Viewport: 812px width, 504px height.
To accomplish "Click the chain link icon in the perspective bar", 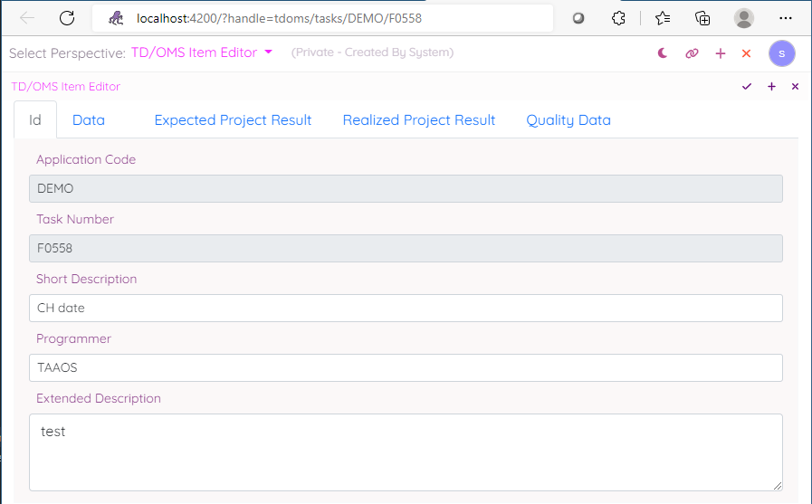I will (692, 53).
